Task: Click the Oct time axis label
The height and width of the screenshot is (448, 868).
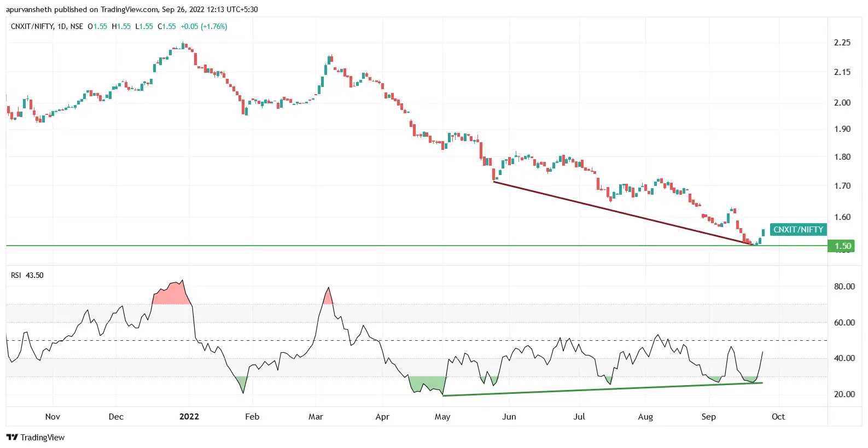Action: 778,417
